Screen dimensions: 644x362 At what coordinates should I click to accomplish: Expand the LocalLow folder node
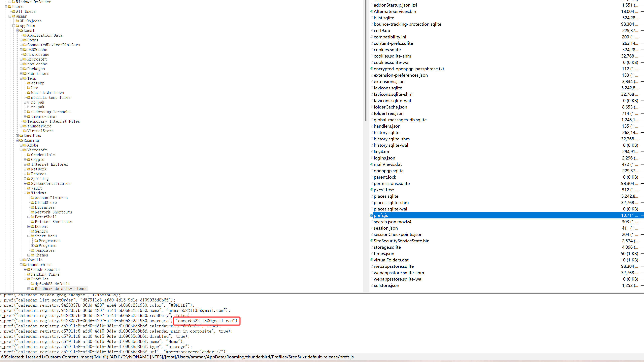click(x=17, y=136)
